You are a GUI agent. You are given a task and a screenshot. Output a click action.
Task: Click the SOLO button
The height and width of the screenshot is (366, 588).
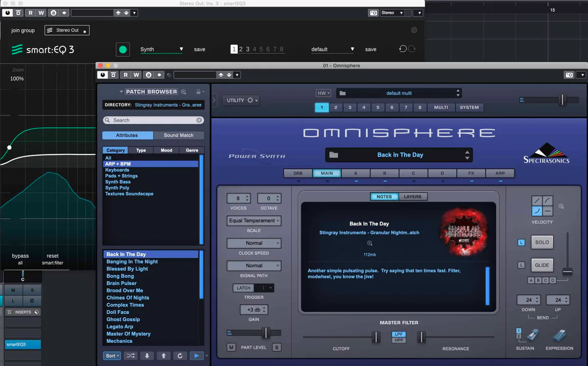point(542,242)
